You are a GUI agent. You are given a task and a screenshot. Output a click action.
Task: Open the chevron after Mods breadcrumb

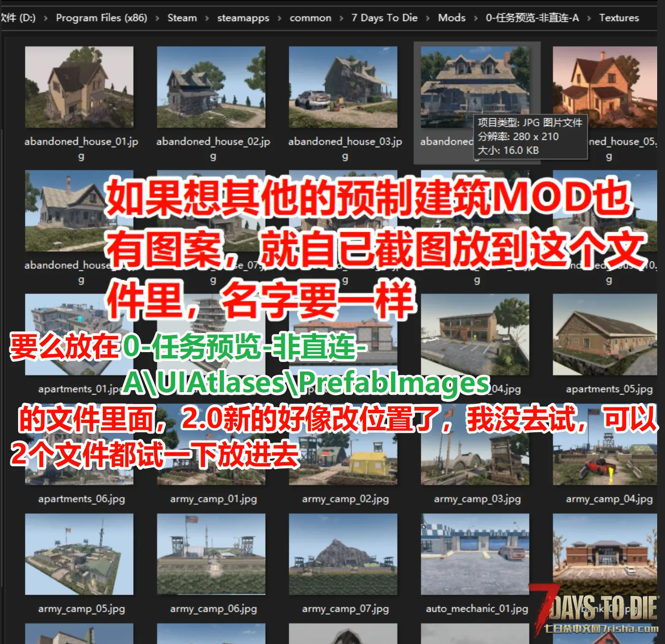(x=476, y=18)
